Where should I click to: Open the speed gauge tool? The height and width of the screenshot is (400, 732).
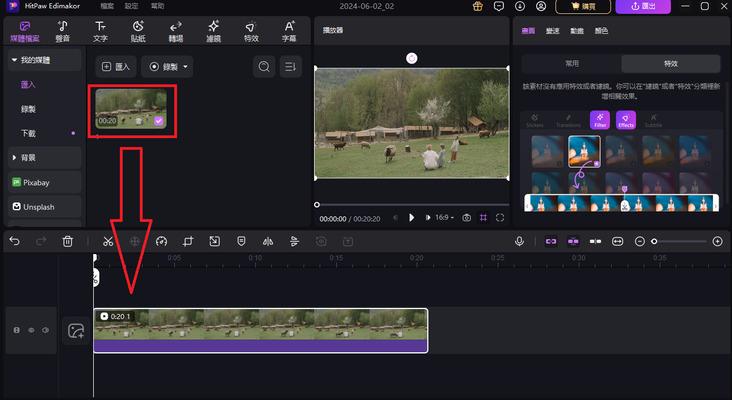[x=162, y=241]
